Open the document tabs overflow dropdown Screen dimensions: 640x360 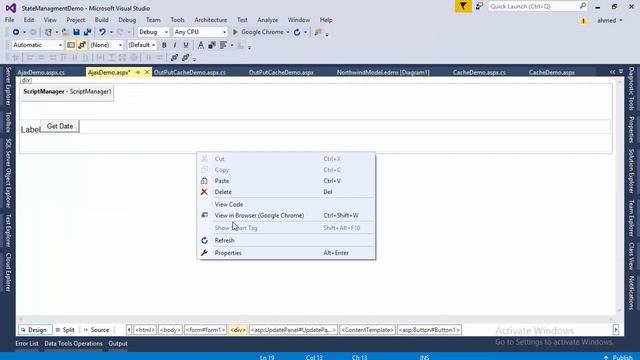[621, 72]
